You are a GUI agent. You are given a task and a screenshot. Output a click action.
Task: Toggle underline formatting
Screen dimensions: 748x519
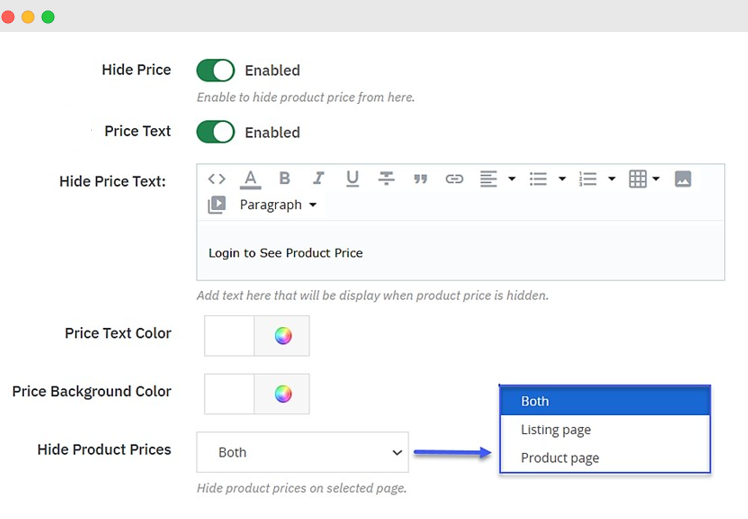352,179
